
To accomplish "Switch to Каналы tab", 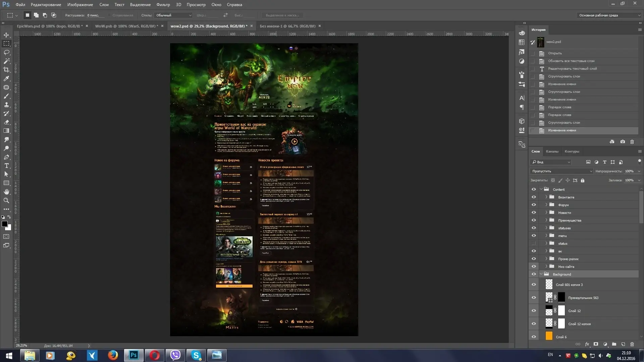I will click(552, 152).
